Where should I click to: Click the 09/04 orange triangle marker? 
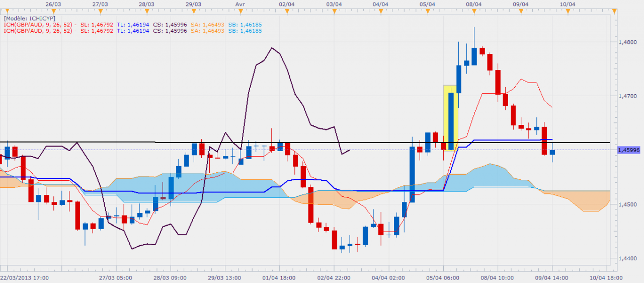[x=521, y=11]
